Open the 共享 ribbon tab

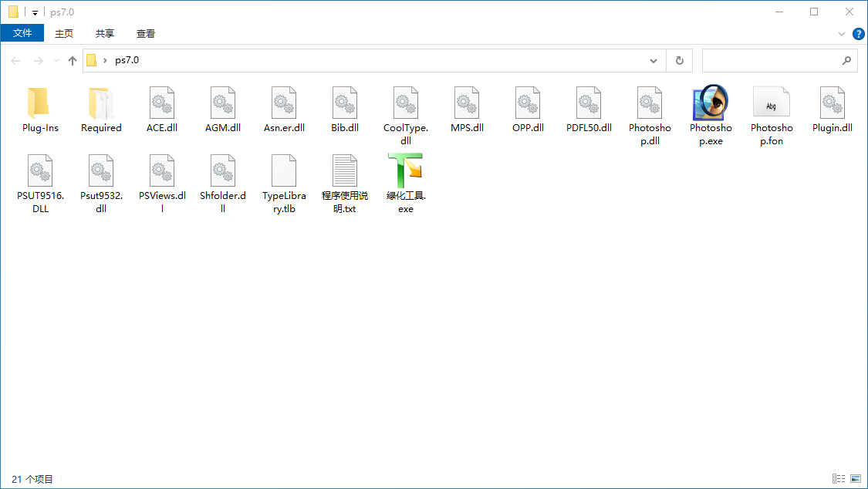(105, 34)
